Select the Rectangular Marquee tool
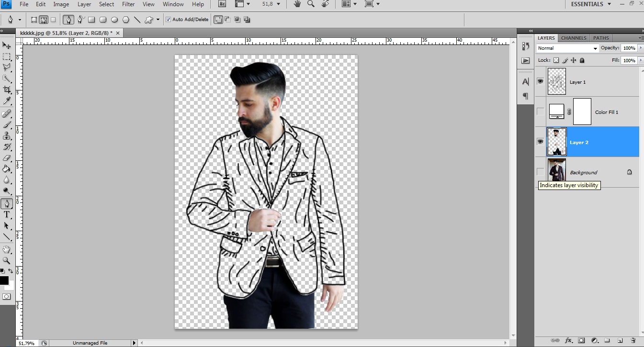644x347 pixels. click(7, 56)
